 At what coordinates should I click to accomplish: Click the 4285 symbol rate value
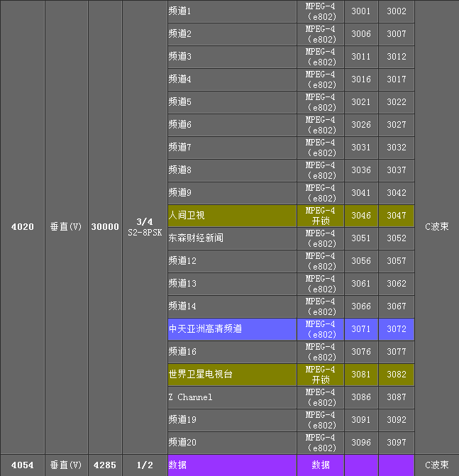coord(105,465)
